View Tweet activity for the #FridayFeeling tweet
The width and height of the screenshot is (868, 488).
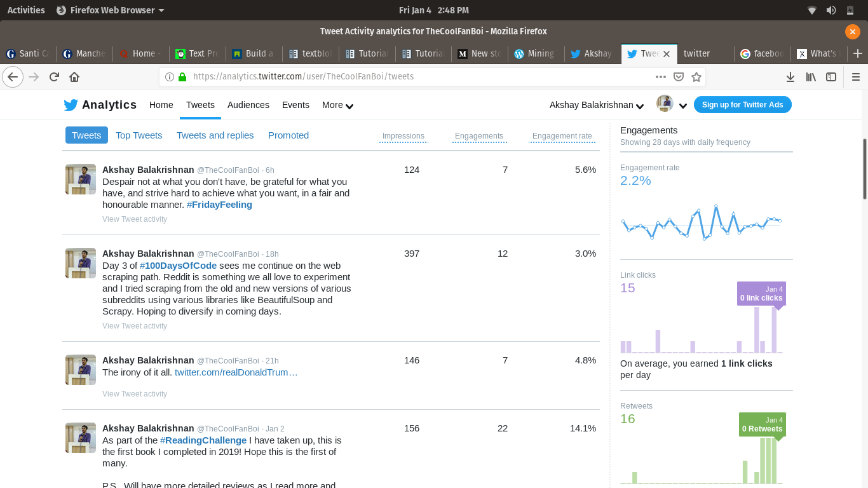click(x=135, y=219)
